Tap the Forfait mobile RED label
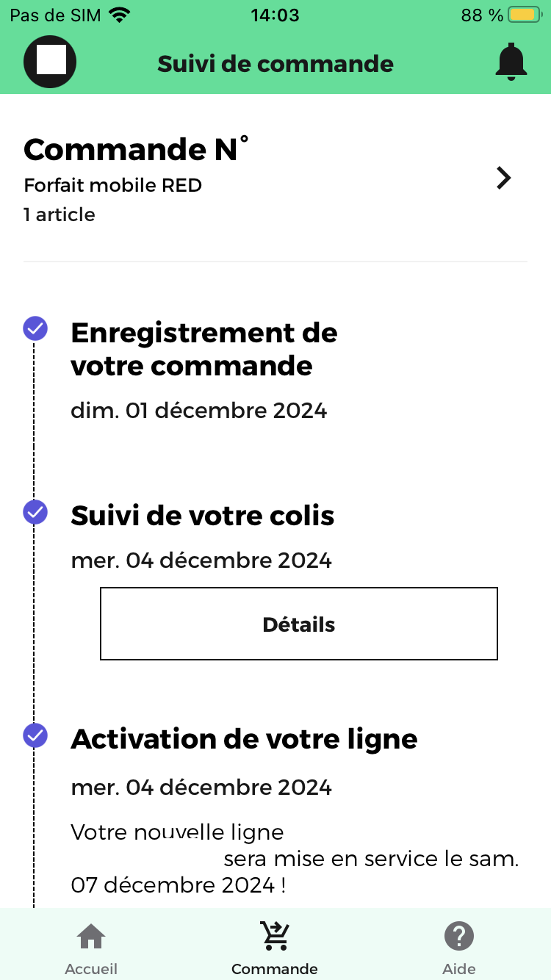The image size is (551, 980). point(113,185)
